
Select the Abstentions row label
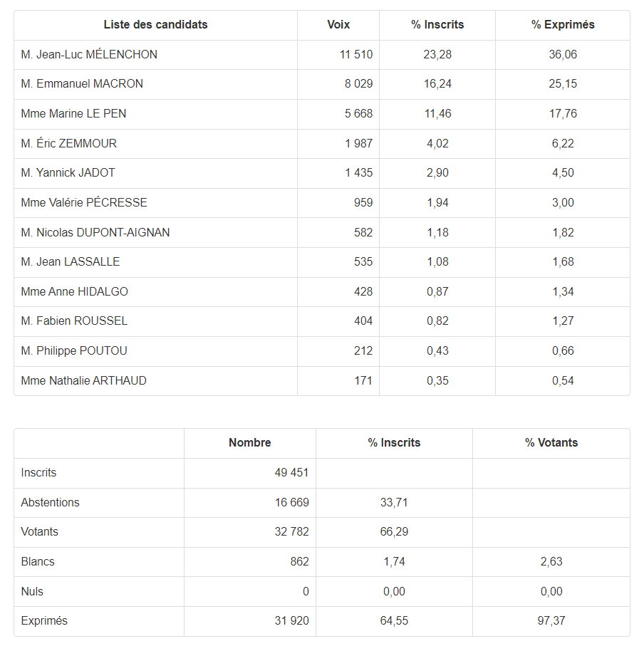[51, 503]
